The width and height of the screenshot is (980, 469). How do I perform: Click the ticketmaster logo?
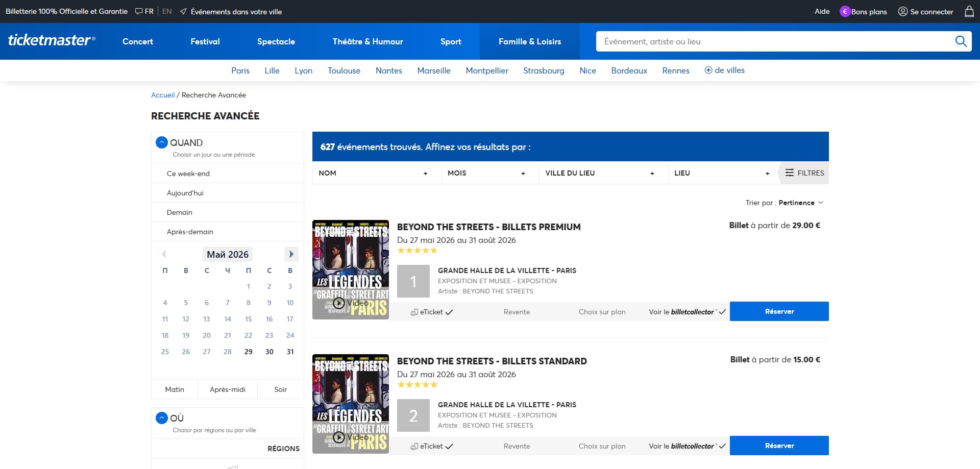52,40
